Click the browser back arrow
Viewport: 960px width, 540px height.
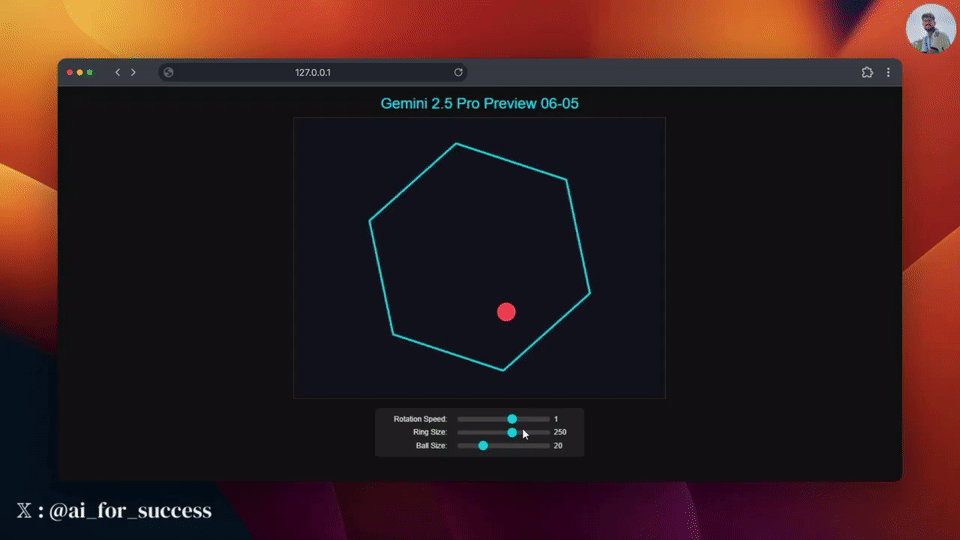[x=118, y=72]
